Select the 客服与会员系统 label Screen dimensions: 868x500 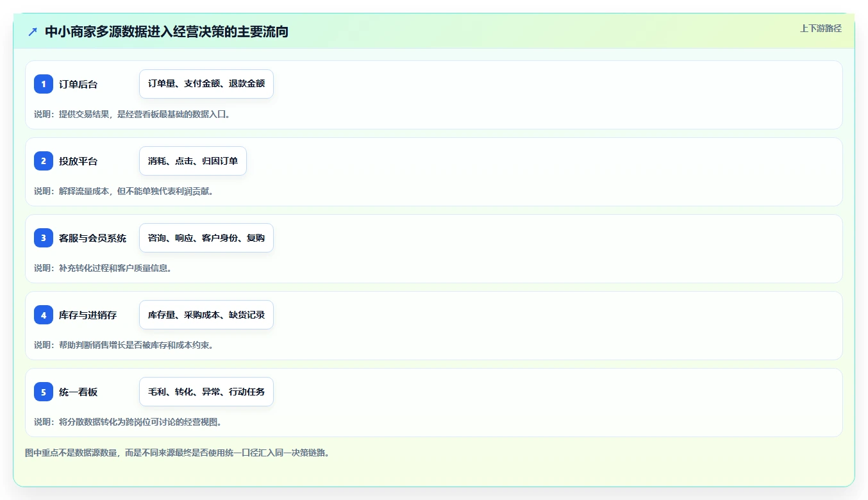pyautogui.click(x=93, y=238)
